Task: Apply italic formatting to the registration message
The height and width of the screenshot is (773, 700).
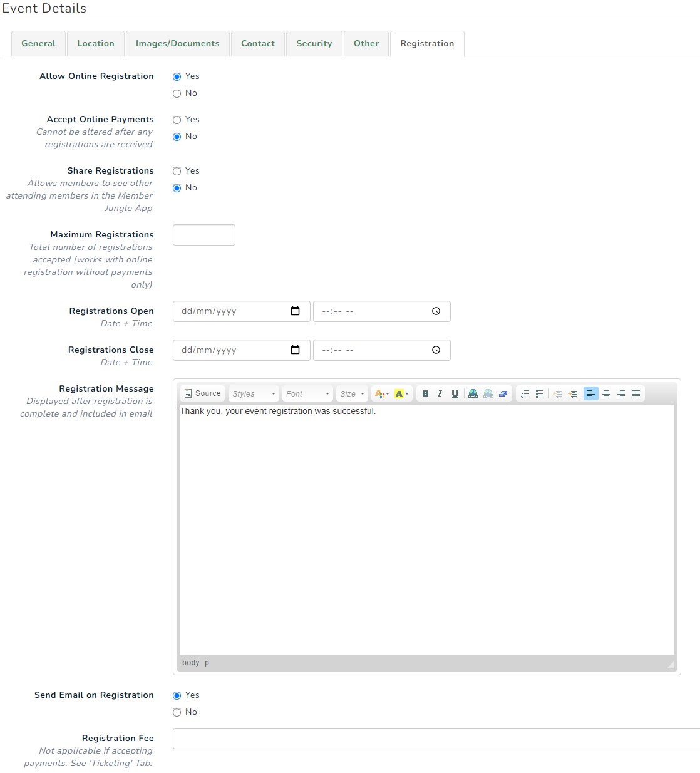Action: pos(440,393)
